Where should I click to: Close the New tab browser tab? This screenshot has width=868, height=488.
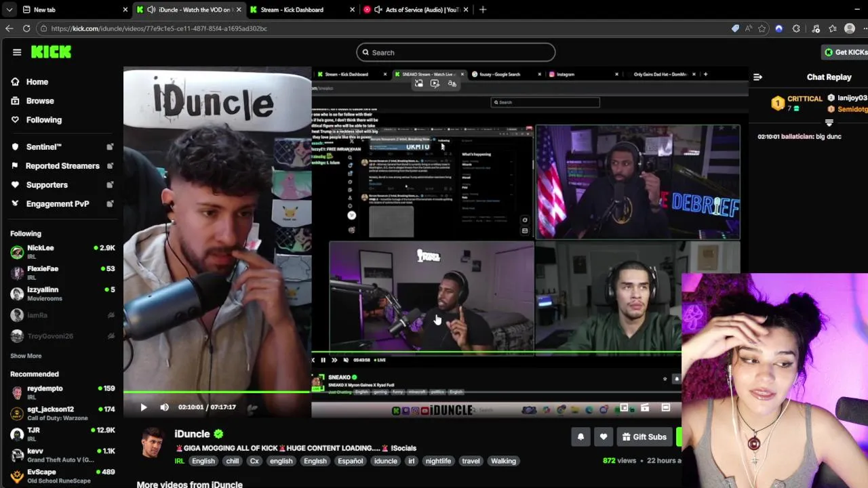pos(125,9)
